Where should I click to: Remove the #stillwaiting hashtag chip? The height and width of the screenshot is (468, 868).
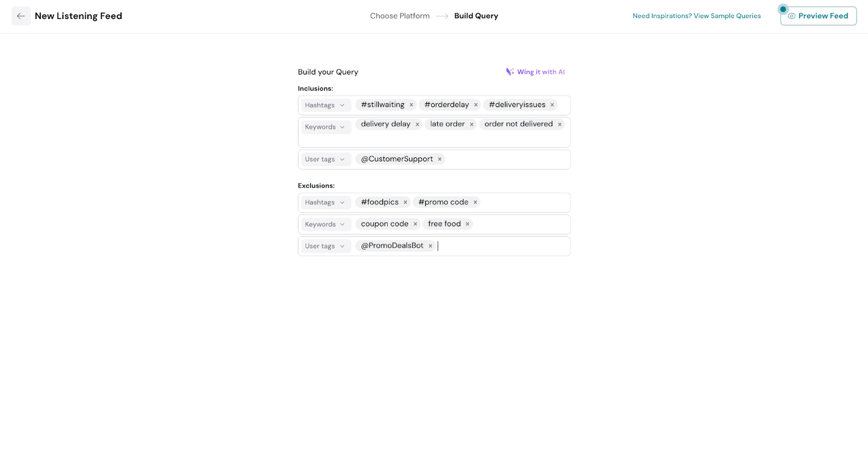click(x=411, y=105)
